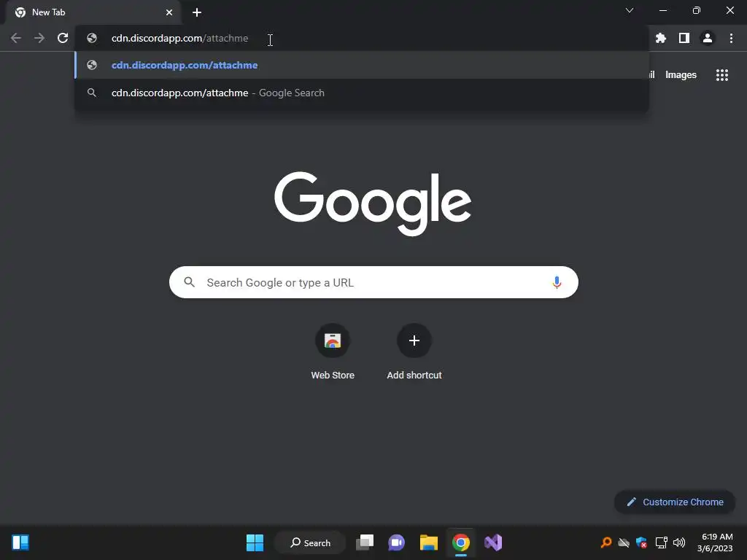Click the Google logo
Image resolution: width=747 pixels, height=560 pixels.
pos(373,204)
